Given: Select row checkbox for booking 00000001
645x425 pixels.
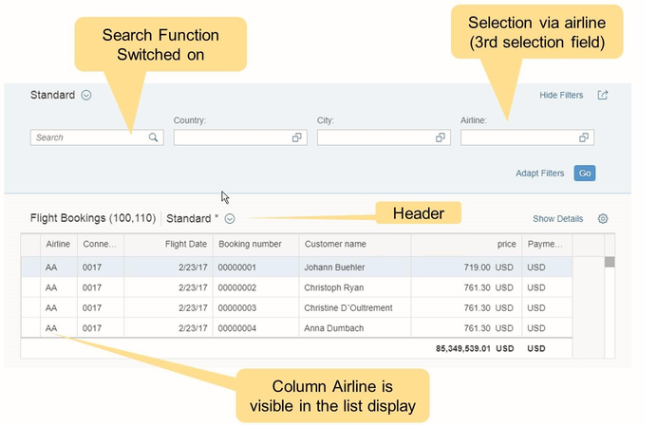Looking at the screenshot, I should 31,267.
